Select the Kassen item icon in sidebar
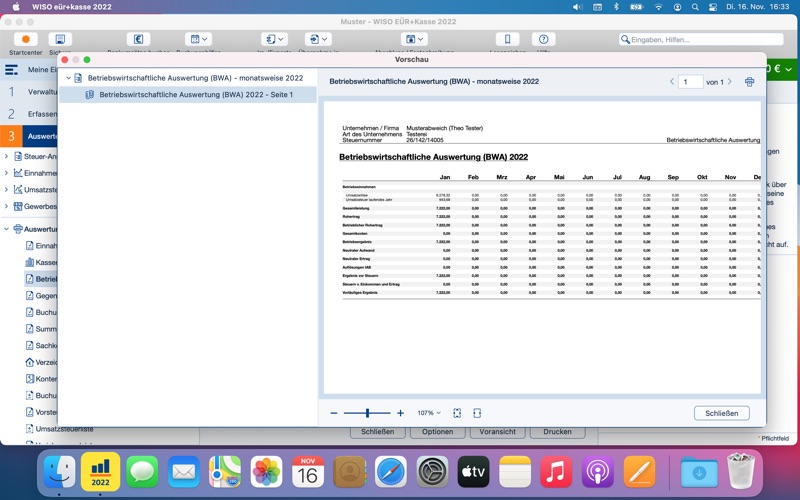The image size is (800, 500). [x=30, y=262]
